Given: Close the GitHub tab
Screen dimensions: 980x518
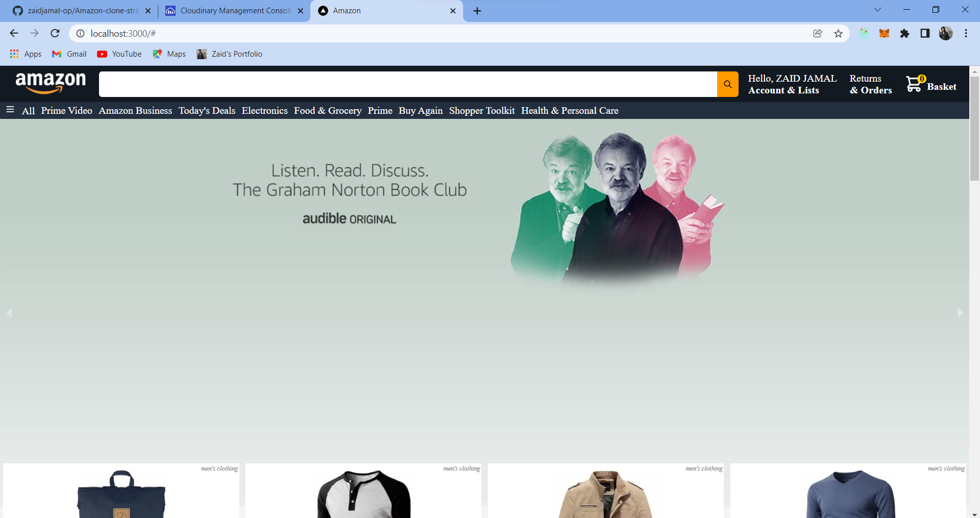Looking at the screenshot, I should click(x=148, y=11).
